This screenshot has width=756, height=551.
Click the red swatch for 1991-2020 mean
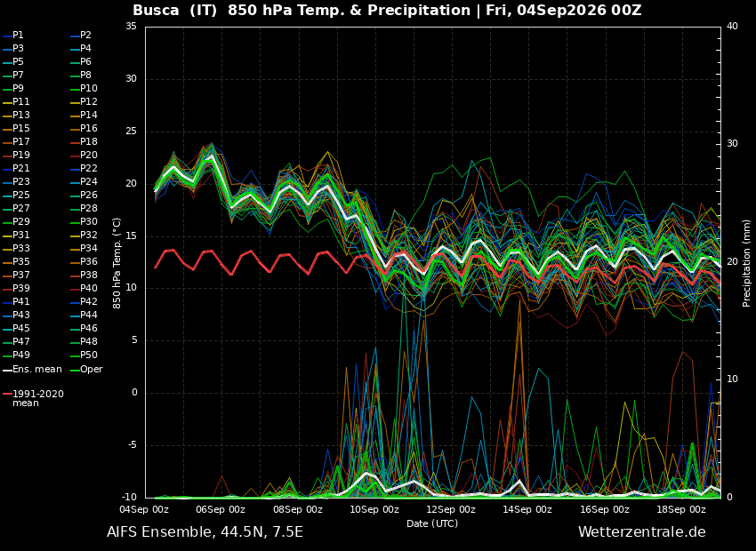(x=7, y=394)
